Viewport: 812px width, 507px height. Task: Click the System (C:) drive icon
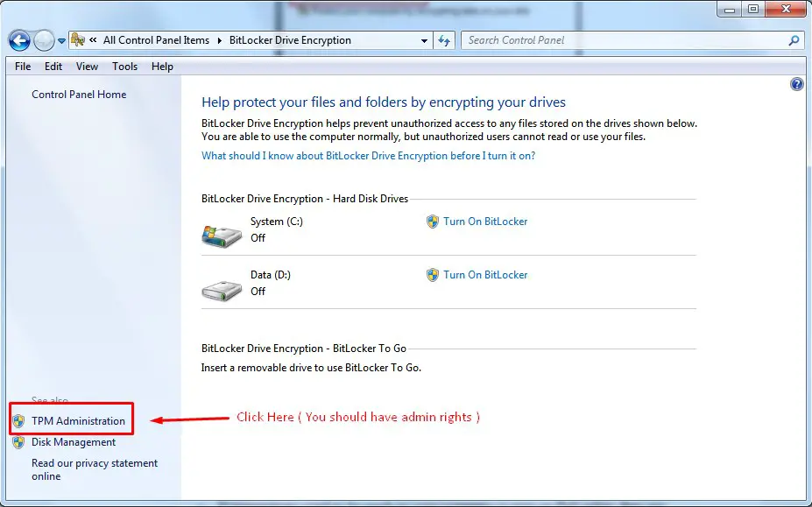[222, 236]
